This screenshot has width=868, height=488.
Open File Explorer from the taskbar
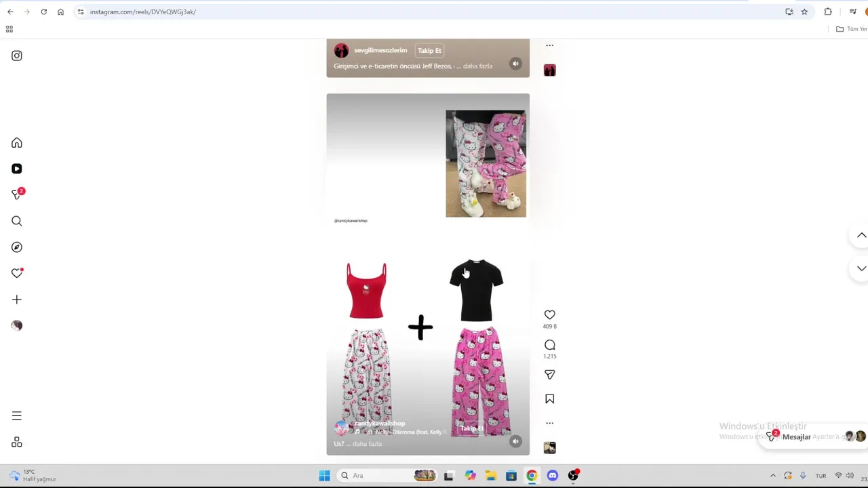[x=490, y=476]
